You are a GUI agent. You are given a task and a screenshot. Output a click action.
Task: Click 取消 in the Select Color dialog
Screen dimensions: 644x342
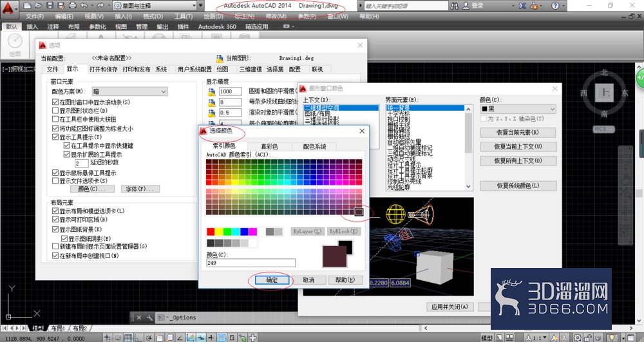308,280
